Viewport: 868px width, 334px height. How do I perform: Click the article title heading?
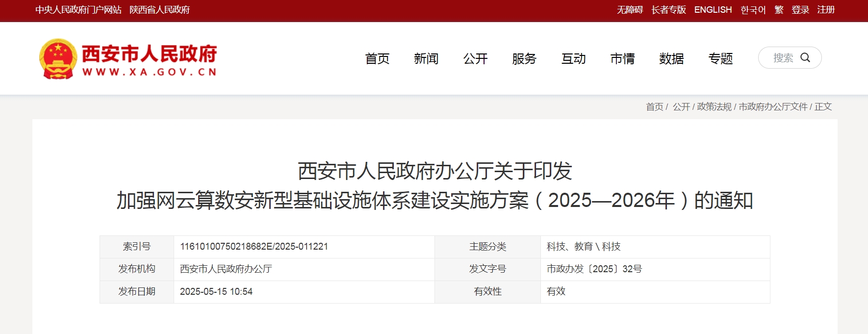(x=435, y=186)
